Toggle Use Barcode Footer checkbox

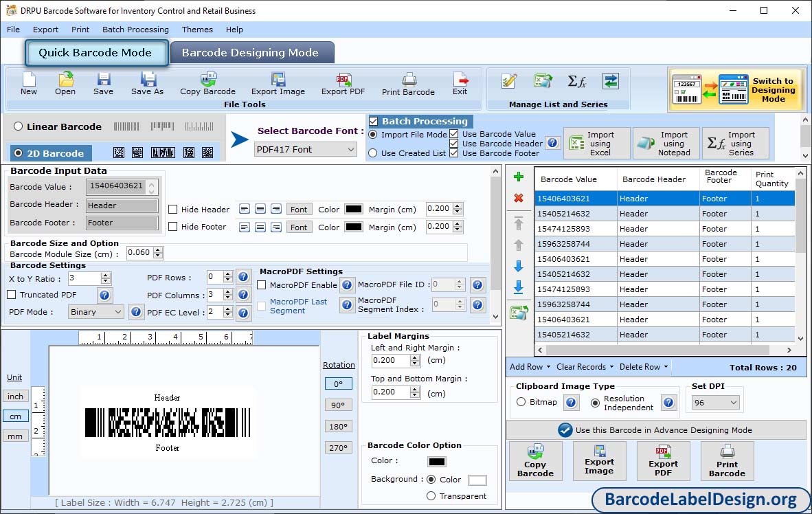(x=453, y=153)
